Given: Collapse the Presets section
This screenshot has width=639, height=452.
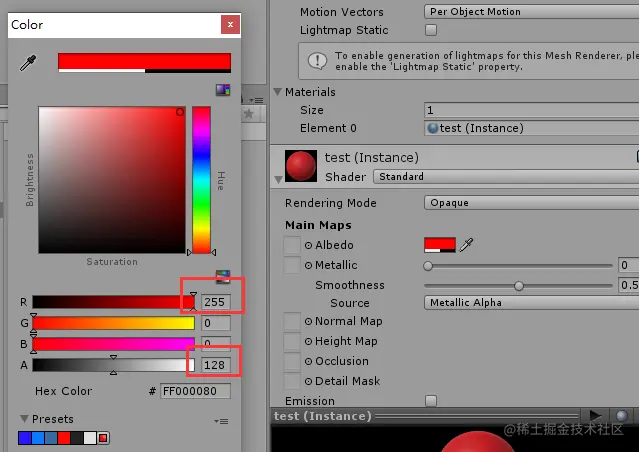Looking at the screenshot, I should (x=24, y=419).
